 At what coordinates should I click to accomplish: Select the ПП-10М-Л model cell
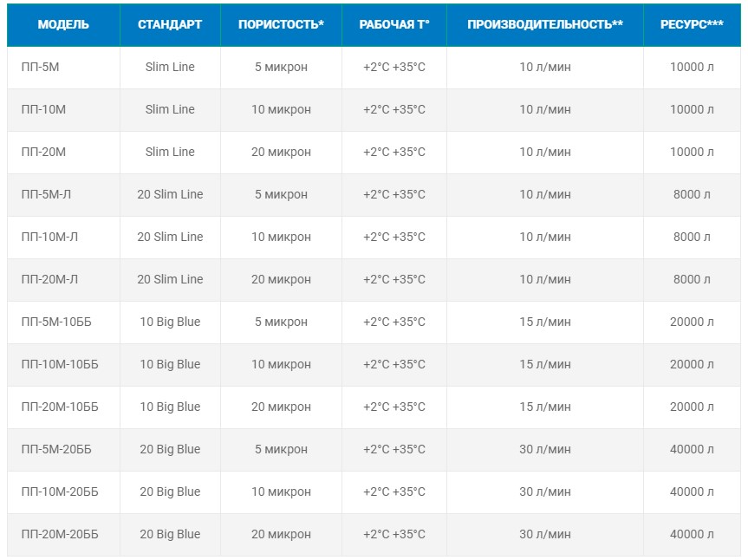point(49,238)
